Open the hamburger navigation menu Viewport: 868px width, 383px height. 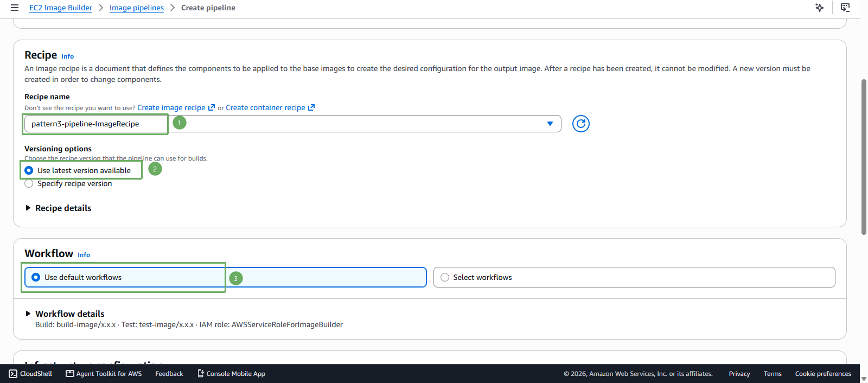point(15,8)
